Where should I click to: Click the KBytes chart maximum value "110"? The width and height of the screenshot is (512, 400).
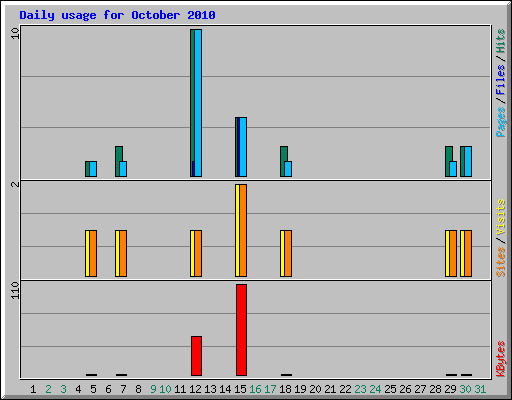(x=15, y=290)
